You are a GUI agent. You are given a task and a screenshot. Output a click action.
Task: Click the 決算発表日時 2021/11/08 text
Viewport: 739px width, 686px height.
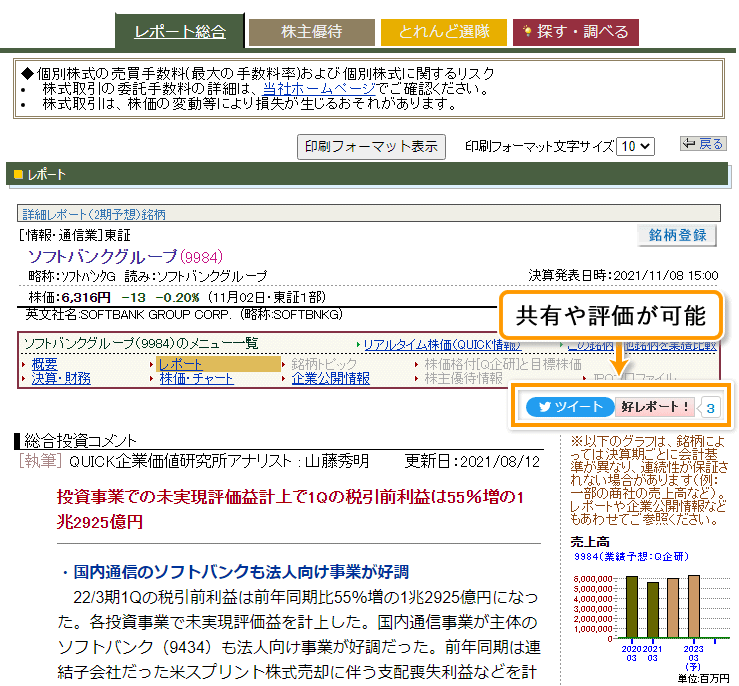pyautogui.click(x=623, y=275)
